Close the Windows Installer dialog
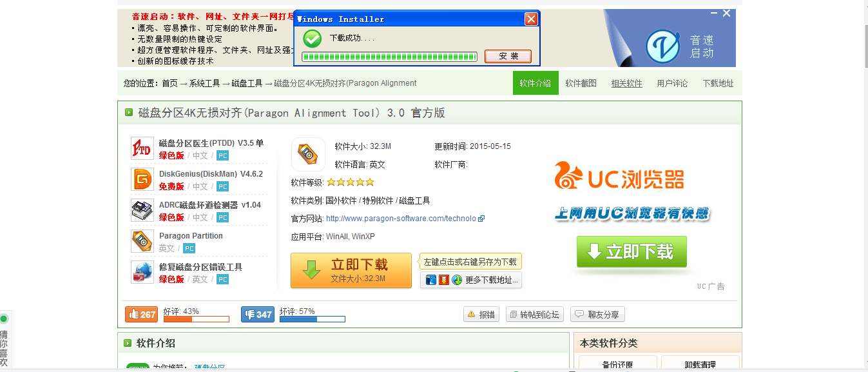Viewport: 868px width, 372px height. pos(531,19)
